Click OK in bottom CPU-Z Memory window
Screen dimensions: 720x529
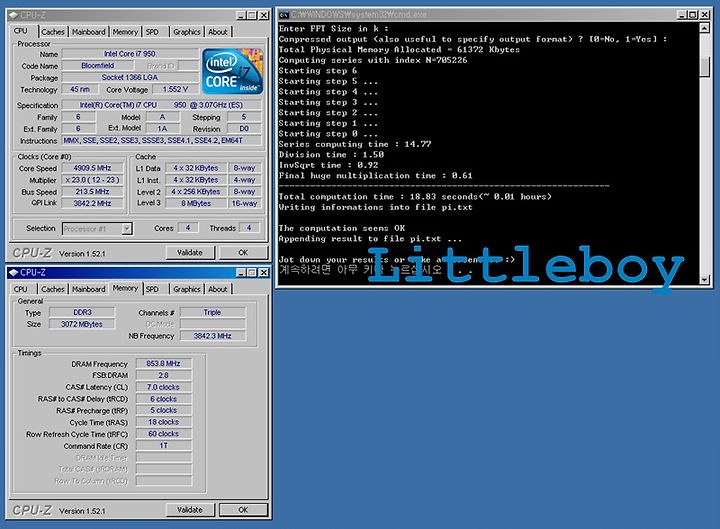coord(243,509)
